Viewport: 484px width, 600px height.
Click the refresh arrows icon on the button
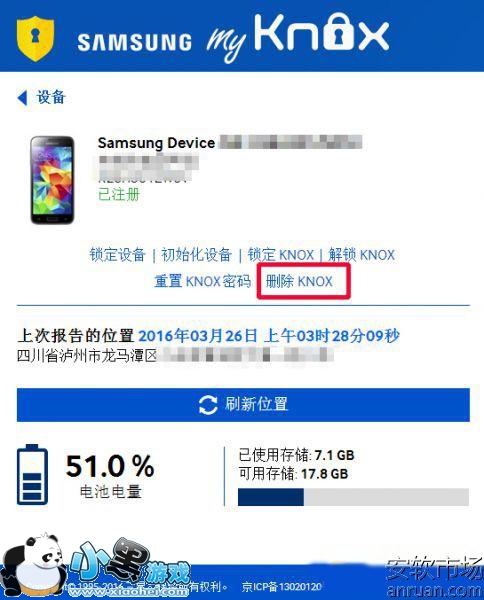tap(208, 405)
